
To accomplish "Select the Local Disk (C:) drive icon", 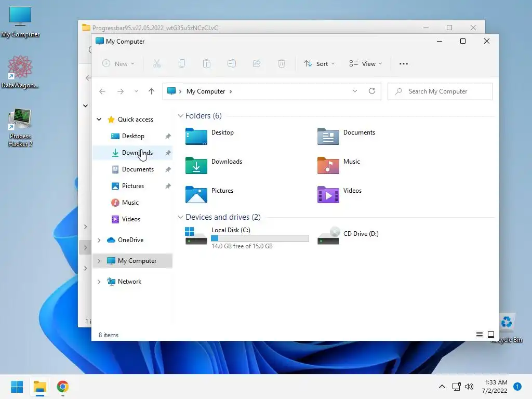I will click(x=196, y=235).
